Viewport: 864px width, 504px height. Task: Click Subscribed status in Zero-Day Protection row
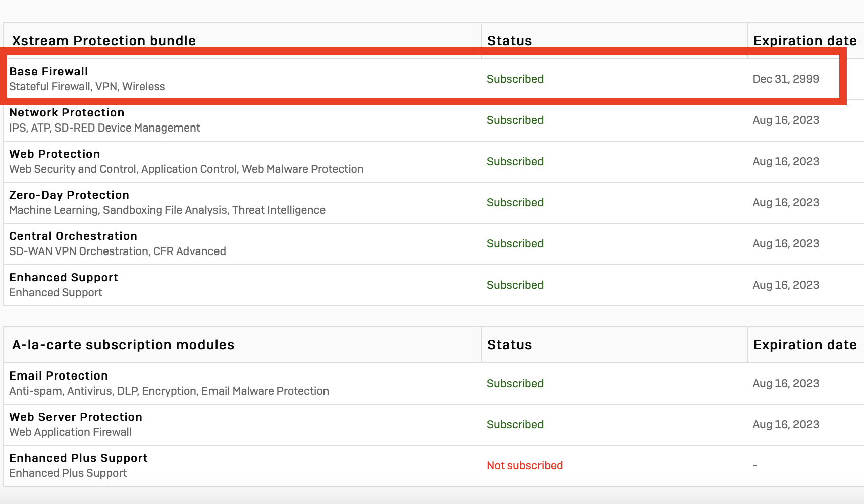point(515,202)
